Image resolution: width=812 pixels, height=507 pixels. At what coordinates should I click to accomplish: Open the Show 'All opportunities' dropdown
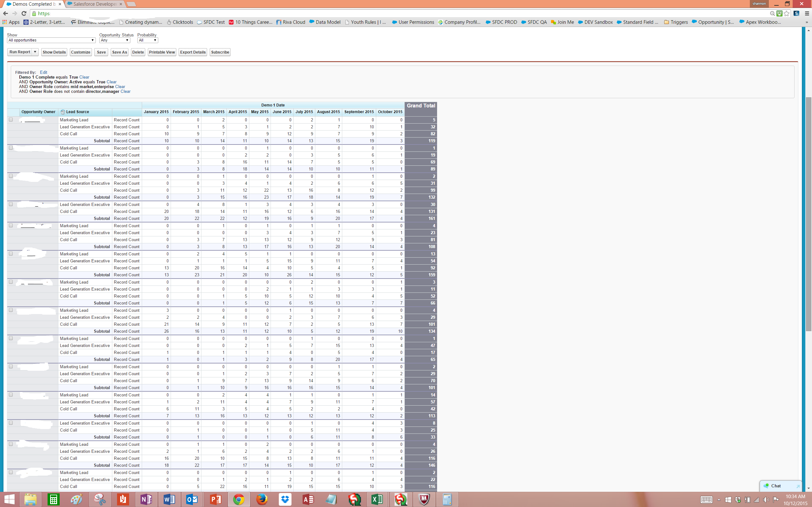click(51, 40)
